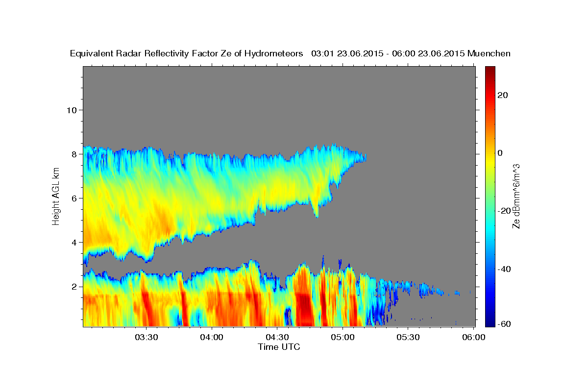Click the 'Muenchen' location label in title
588x392 pixels.
[489, 54]
